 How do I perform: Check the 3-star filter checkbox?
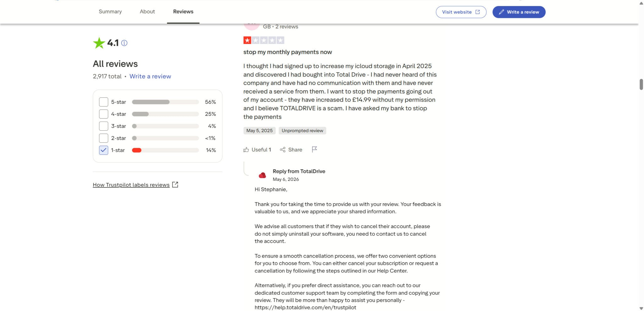tap(103, 126)
